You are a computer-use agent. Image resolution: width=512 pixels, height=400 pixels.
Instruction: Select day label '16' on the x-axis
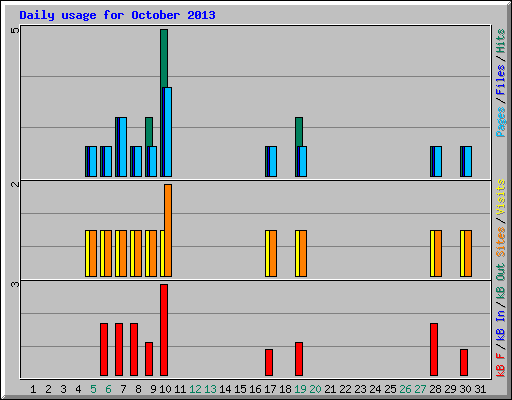click(255, 389)
